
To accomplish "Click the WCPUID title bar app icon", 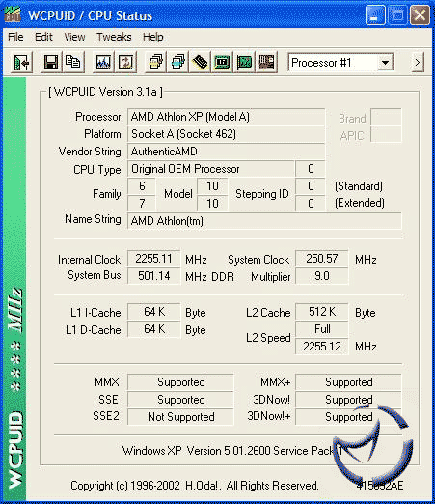I will (x=13, y=14).
